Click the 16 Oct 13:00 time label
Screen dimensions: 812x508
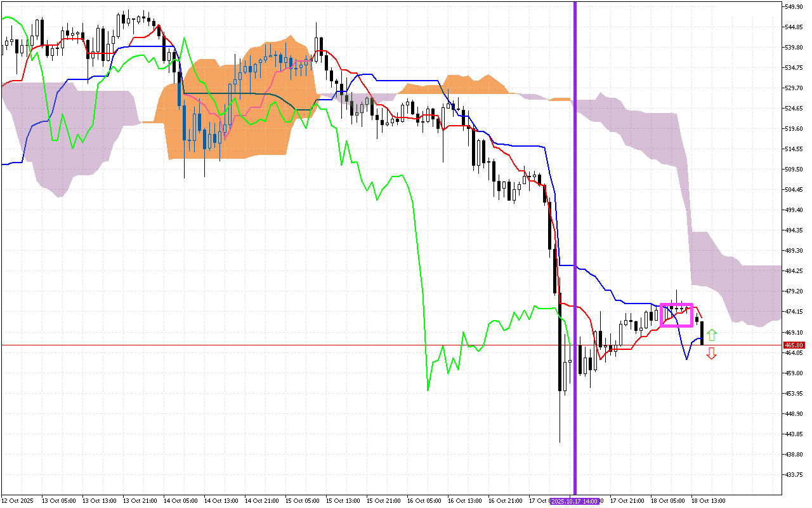click(463, 501)
